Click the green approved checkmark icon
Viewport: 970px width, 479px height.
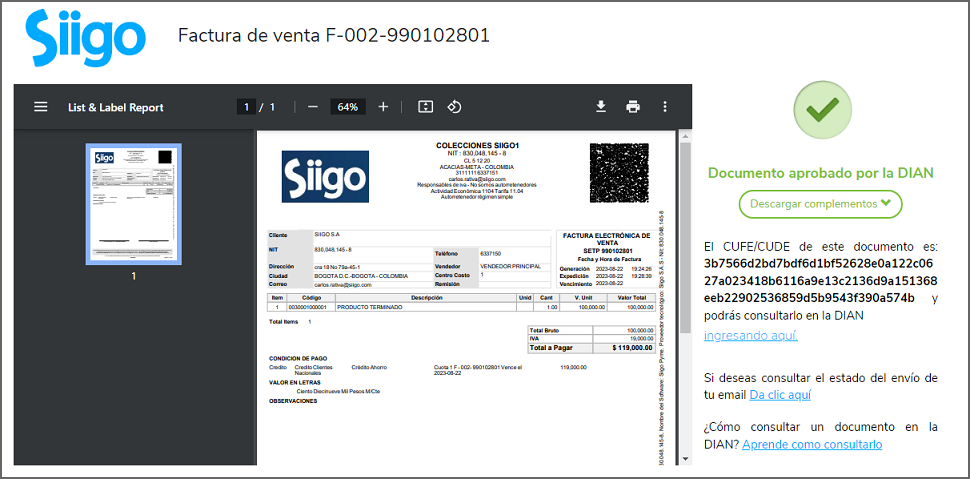click(x=821, y=110)
